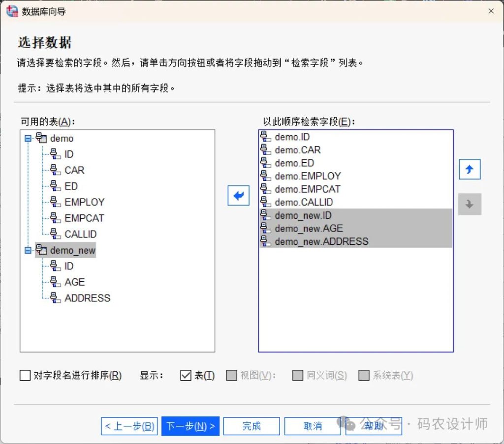This screenshot has width=504, height=444.
Task: Click the 下一步(N) next button
Action: click(190, 426)
